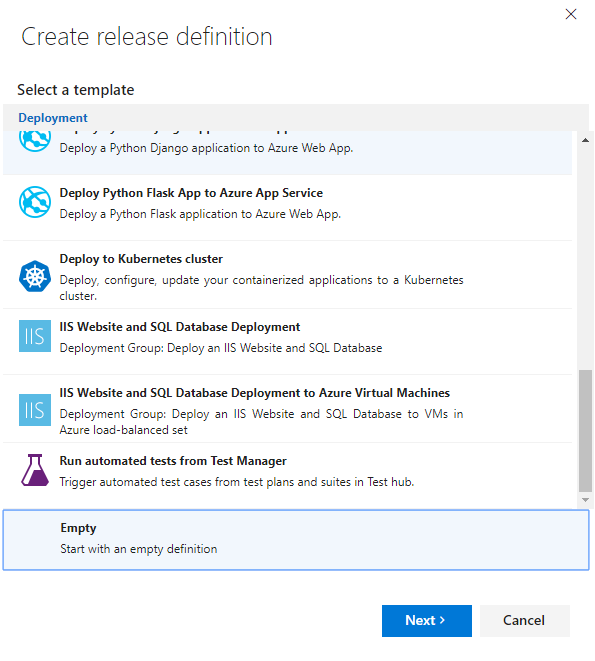Cancel the release definition creation
This screenshot has height=661, width=595.
pyautogui.click(x=525, y=621)
